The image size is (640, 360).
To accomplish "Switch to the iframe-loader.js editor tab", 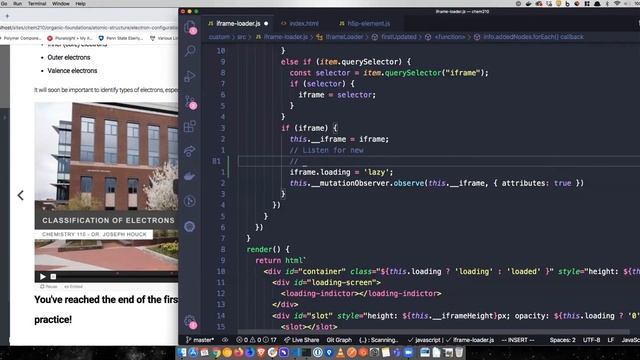I will click(x=238, y=24).
